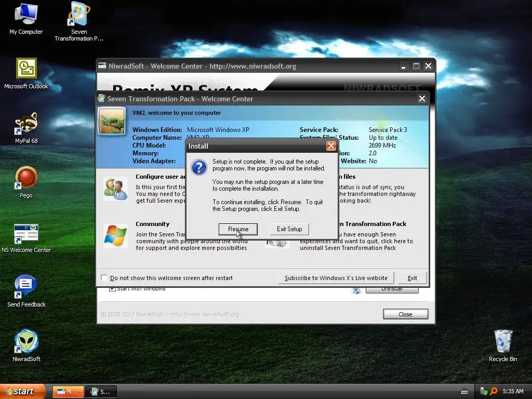Click the 'Configure user a...' heading
Viewport: 532px width, 399px height.
(x=161, y=177)
